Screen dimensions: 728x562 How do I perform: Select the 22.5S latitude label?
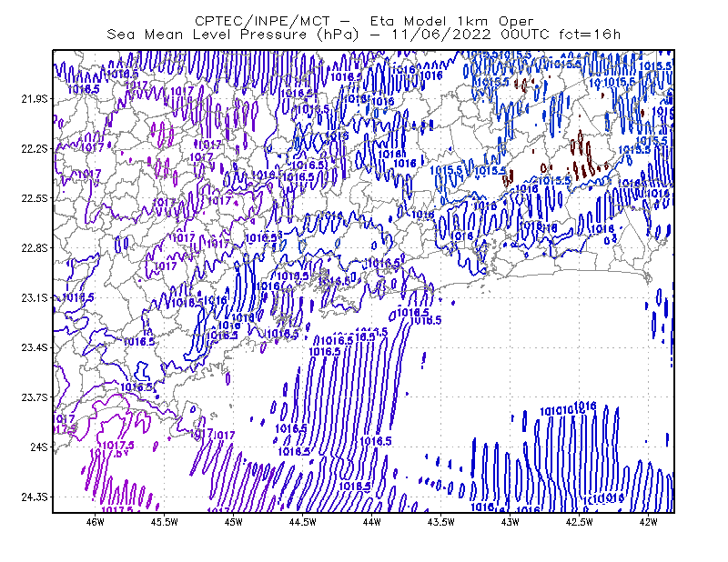35,198
